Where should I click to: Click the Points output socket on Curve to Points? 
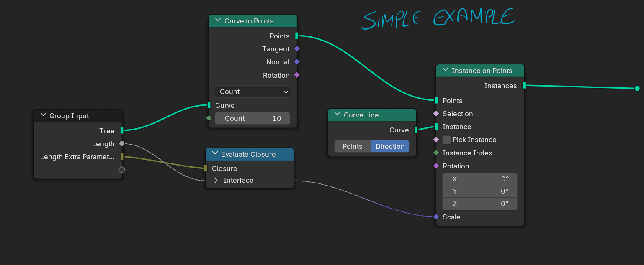(296, 36)
